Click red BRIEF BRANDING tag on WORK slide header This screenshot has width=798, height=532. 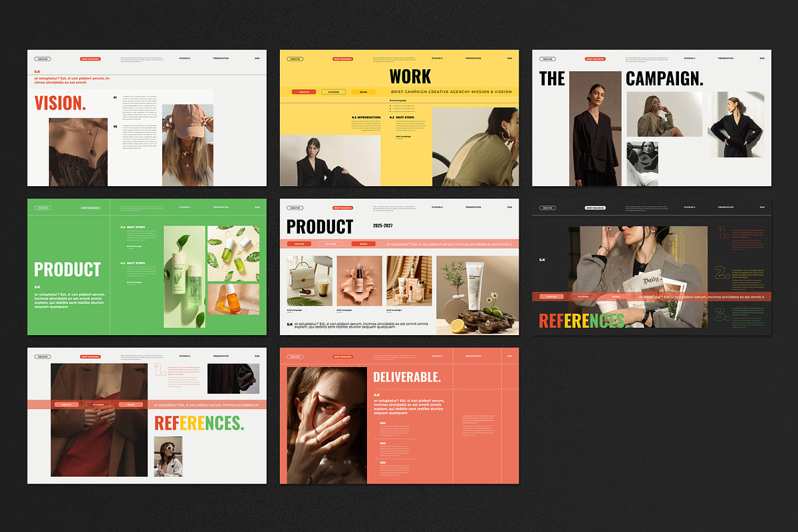click(342, 59)
